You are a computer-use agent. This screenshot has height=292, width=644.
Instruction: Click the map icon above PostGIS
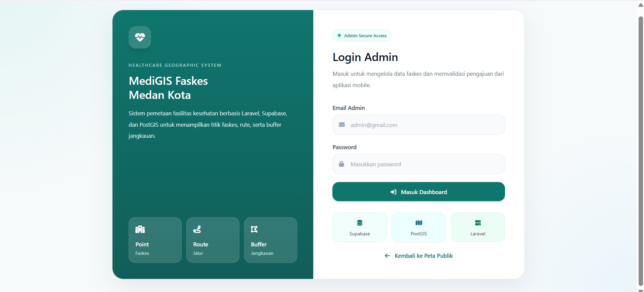click(x=419, y=223)
